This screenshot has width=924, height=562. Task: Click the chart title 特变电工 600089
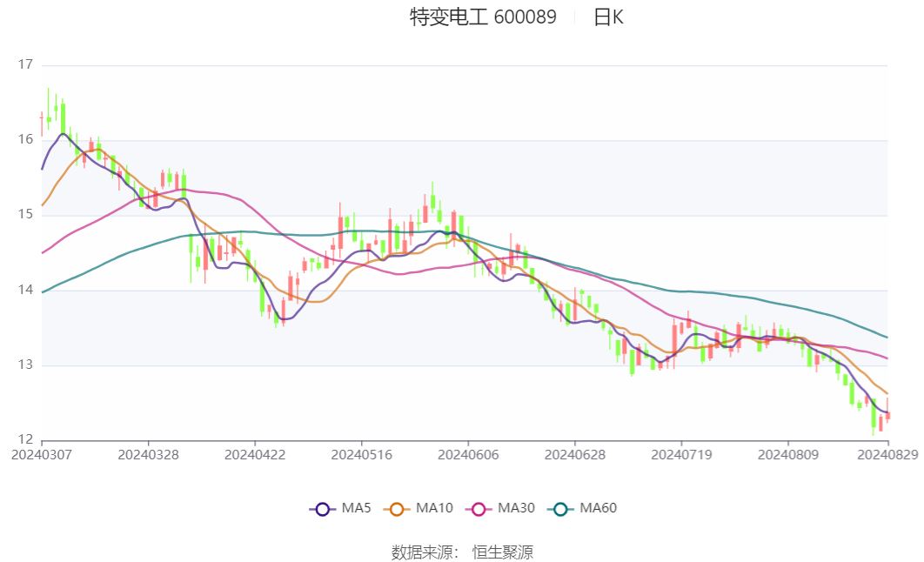483,17
